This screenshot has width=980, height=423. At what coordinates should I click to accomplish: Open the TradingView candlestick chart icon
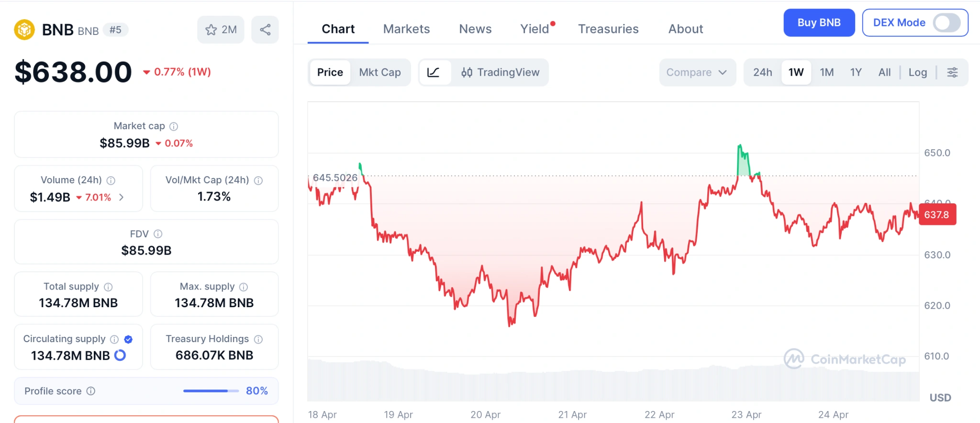tap(468, 72)
